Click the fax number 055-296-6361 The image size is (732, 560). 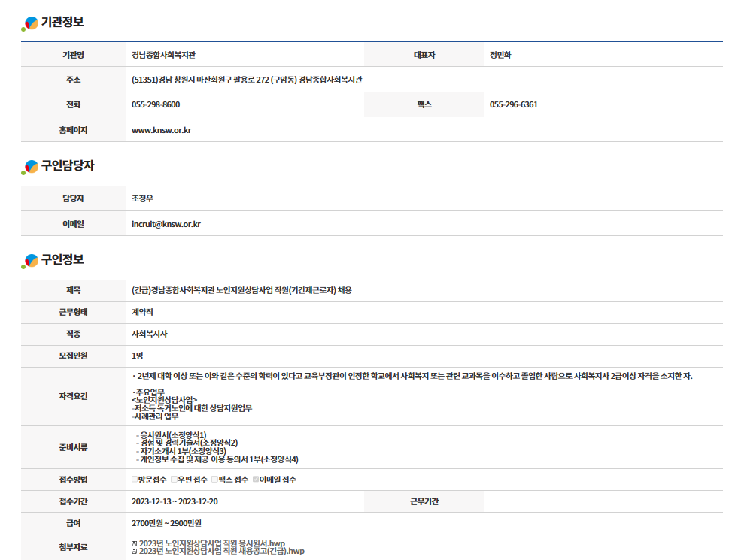coord(513,104)
